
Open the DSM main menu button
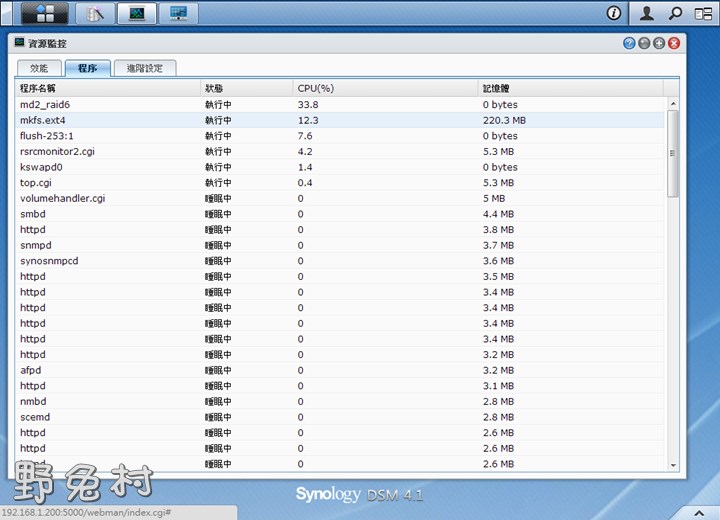pyautogui.click(x=45, y=13)
